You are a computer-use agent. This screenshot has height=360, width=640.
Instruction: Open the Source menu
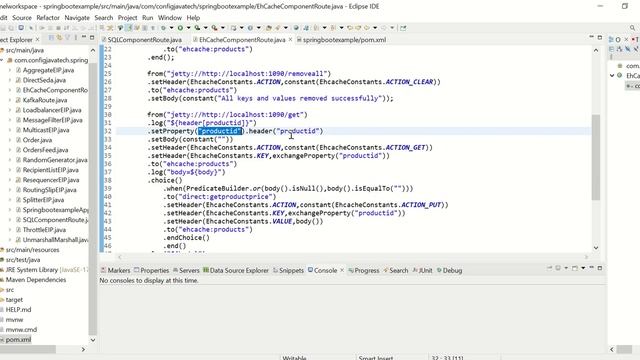point(22,18)
